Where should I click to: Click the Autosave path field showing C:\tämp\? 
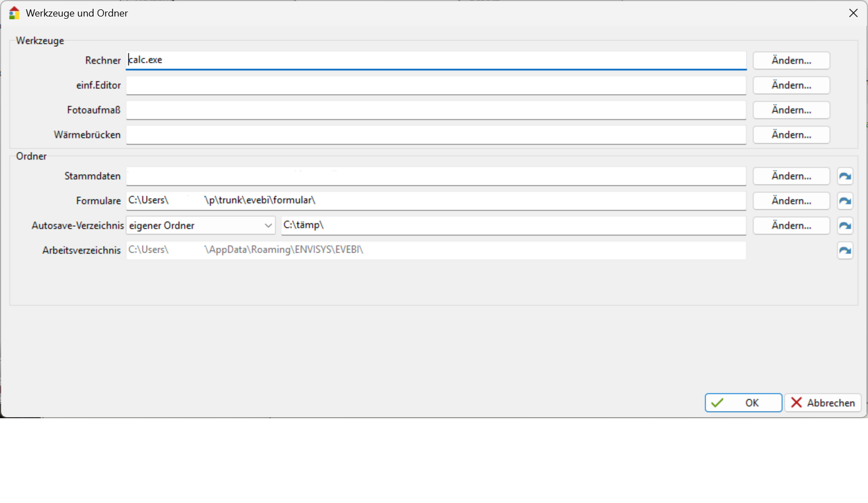click(x=513, y=225)
